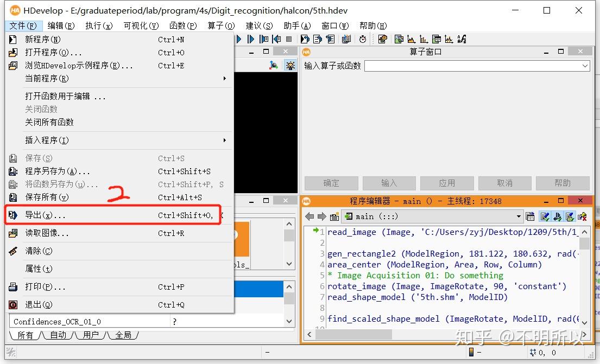Open the Gray Histogram tool icon

[x=411, y=39]
